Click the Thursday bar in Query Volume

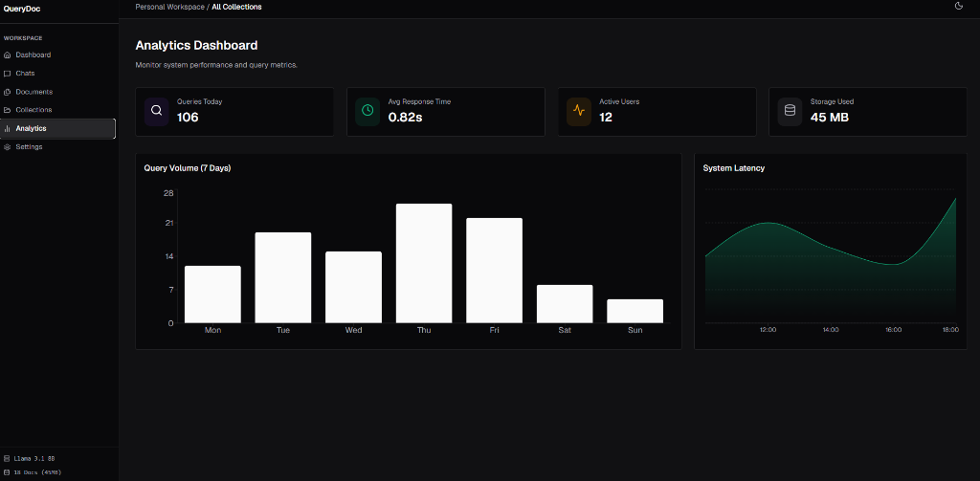tap(424, 263)
